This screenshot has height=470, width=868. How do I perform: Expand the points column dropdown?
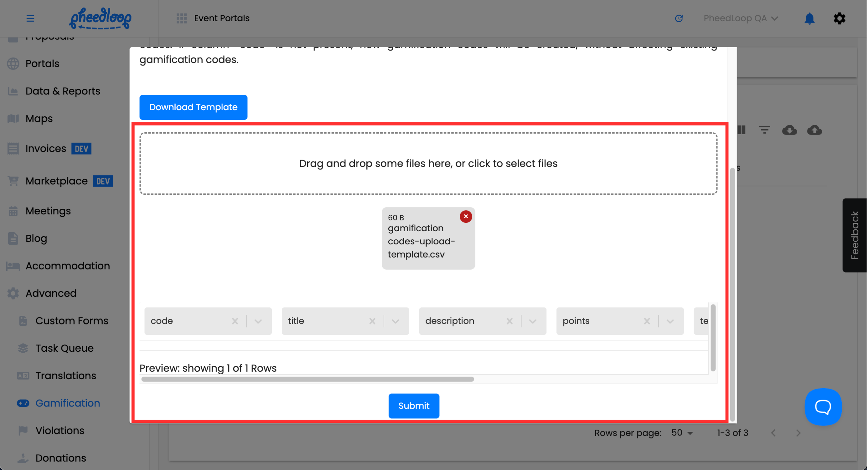click(670, 321)
